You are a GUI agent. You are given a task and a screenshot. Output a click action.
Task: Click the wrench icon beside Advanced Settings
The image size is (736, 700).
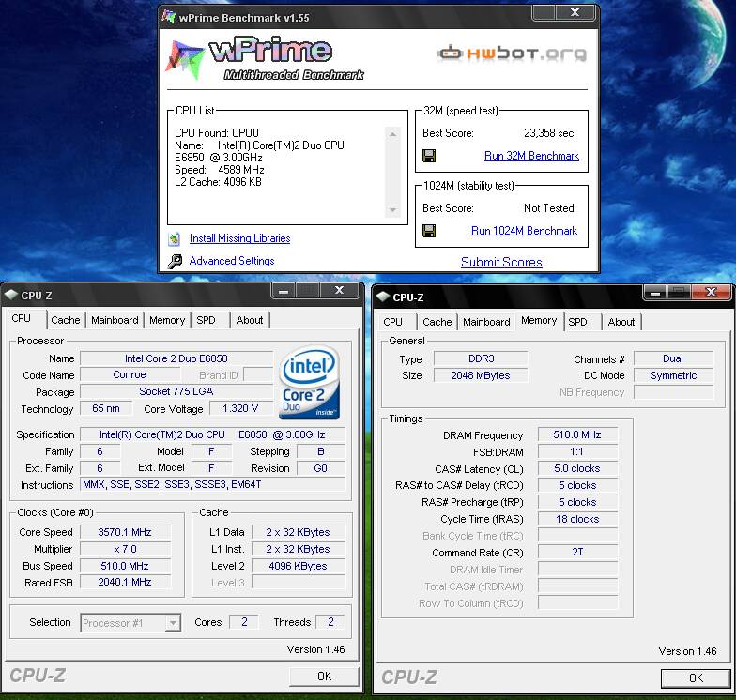tap(175, 261)
